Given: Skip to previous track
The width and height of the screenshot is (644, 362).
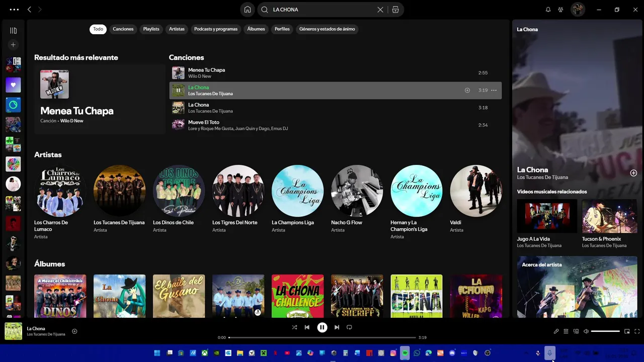Looking at the screenshot, I should tap(307, 327).
